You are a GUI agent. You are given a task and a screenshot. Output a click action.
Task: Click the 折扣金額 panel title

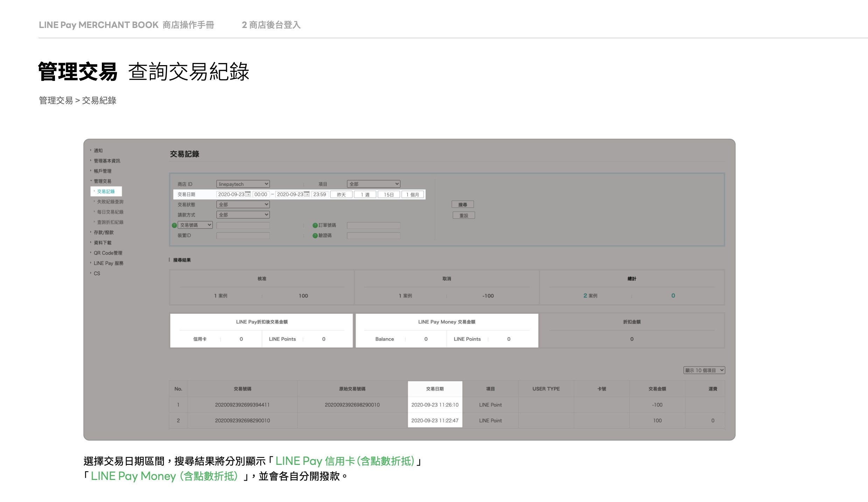coord(632,322)
